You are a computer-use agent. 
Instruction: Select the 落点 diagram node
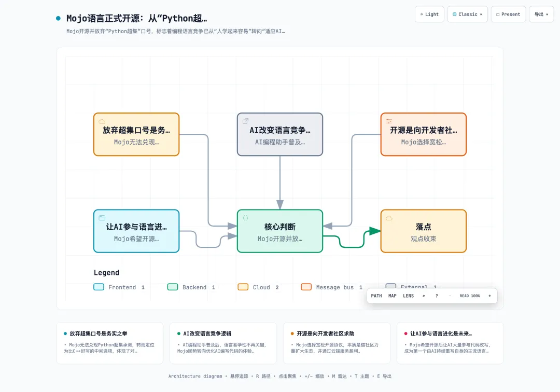coord(424,231)
